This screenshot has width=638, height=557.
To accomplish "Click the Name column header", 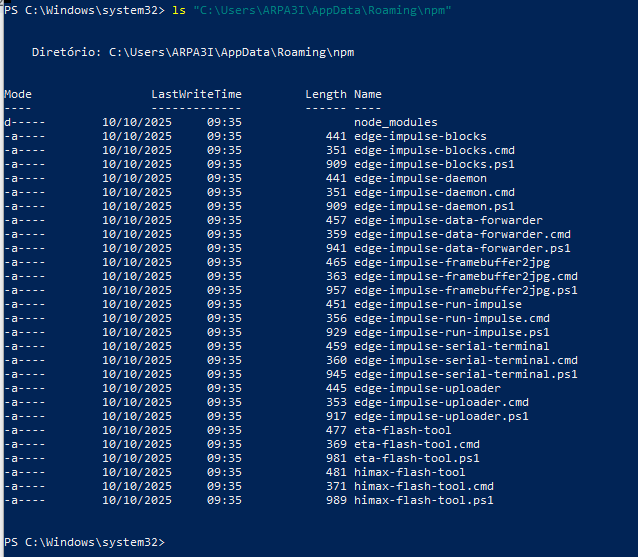I will pyautogui.click(x=368, y=94).
